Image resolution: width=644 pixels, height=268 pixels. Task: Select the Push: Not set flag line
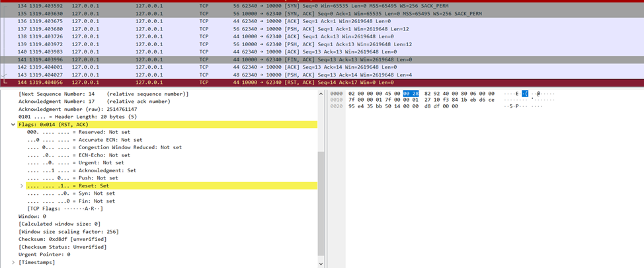point(73,178)
